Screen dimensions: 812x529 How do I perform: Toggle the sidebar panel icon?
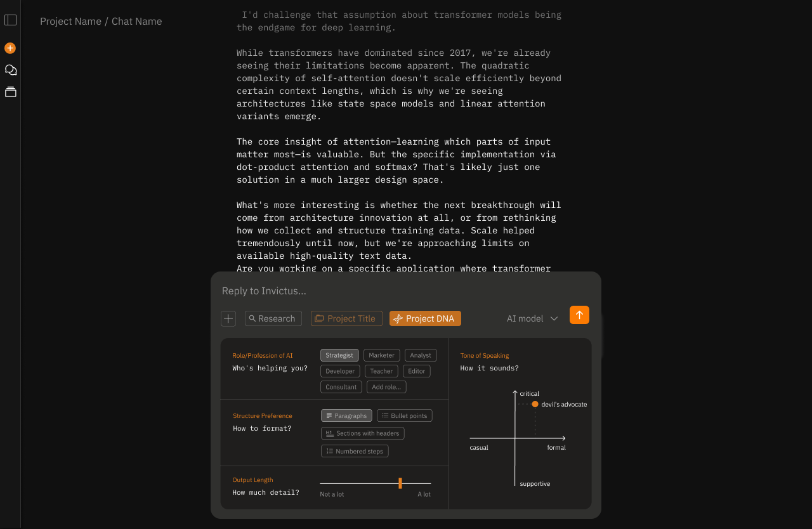[10, 20]
